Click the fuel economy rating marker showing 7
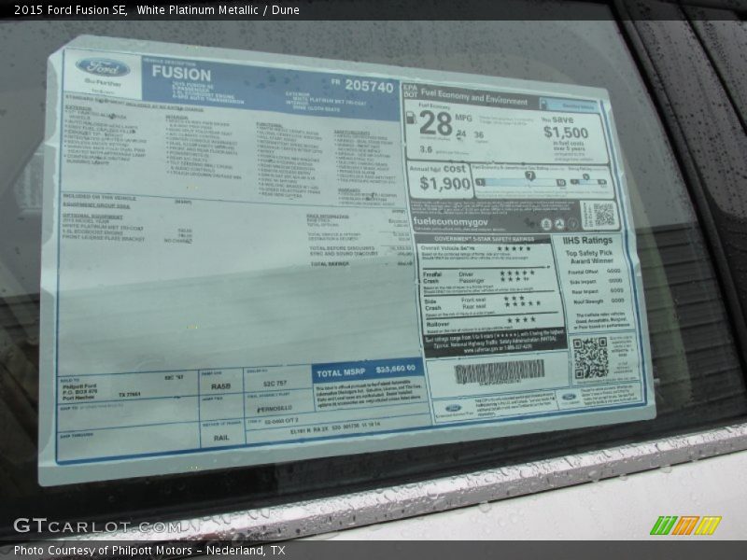747x560 pixels. (x=529, y=175)
